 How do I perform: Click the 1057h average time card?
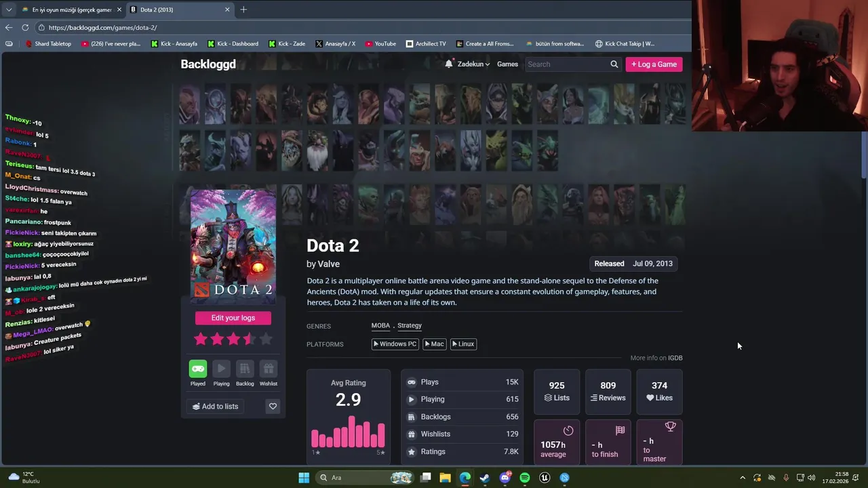click(x=557, y=442)
